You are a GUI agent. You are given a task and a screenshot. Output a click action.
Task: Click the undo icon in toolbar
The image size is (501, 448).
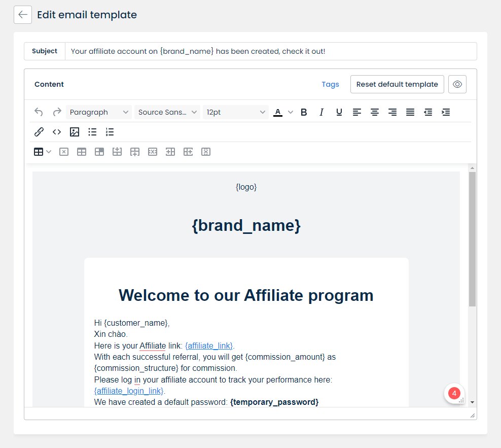click(x=39, y=112)
